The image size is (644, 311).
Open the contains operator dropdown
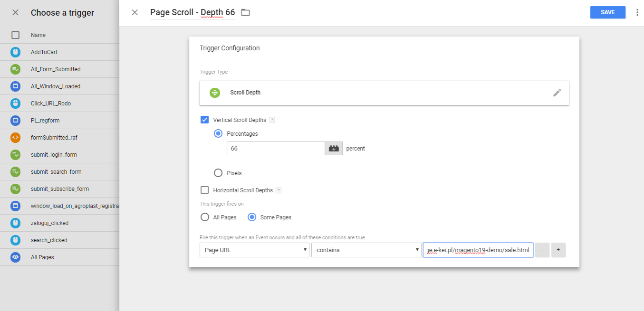366,250
